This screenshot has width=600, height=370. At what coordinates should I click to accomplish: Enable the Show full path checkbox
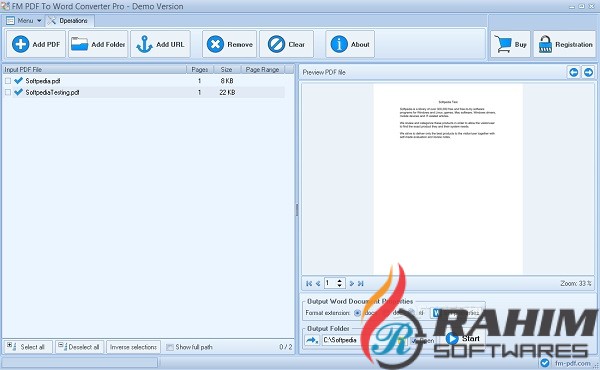pos(170,347)
